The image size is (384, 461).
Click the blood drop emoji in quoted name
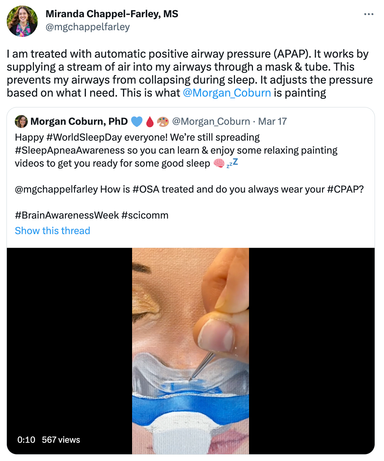150,122
